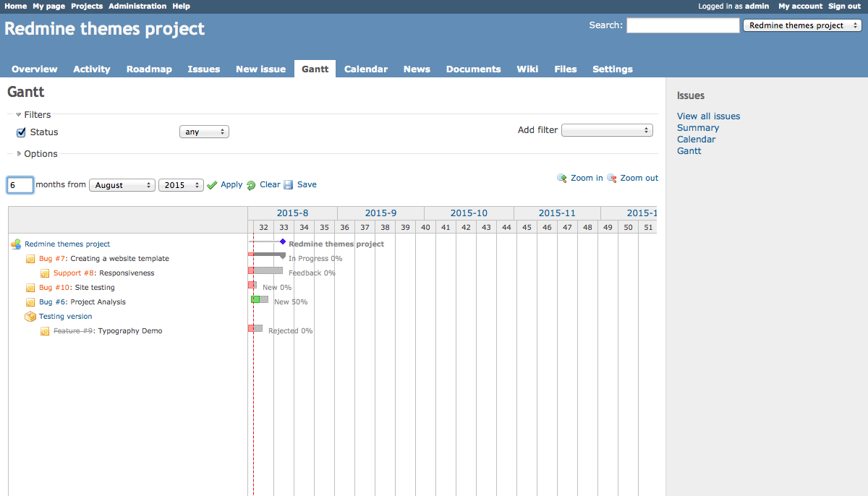Open the project Settings tab

pyautogui.click(x=613, y=69)
